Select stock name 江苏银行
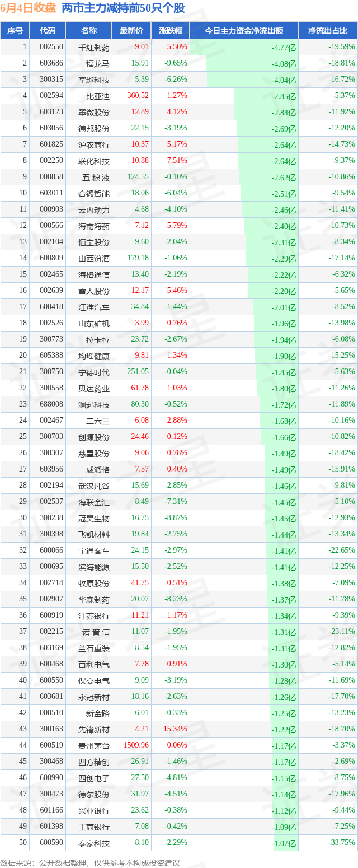The image size is (358, 868). coord(94,615)
